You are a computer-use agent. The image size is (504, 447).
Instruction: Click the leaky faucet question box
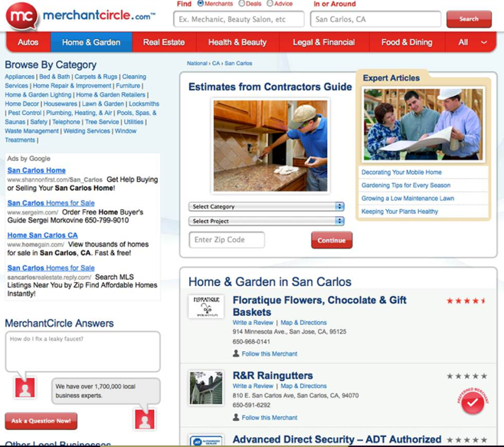[x=83, y=351]
